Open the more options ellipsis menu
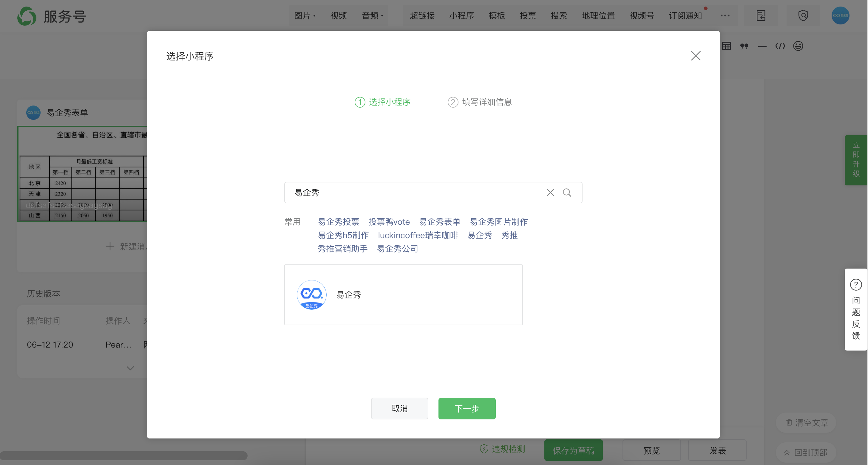868x465 pixels. point(725,15)
